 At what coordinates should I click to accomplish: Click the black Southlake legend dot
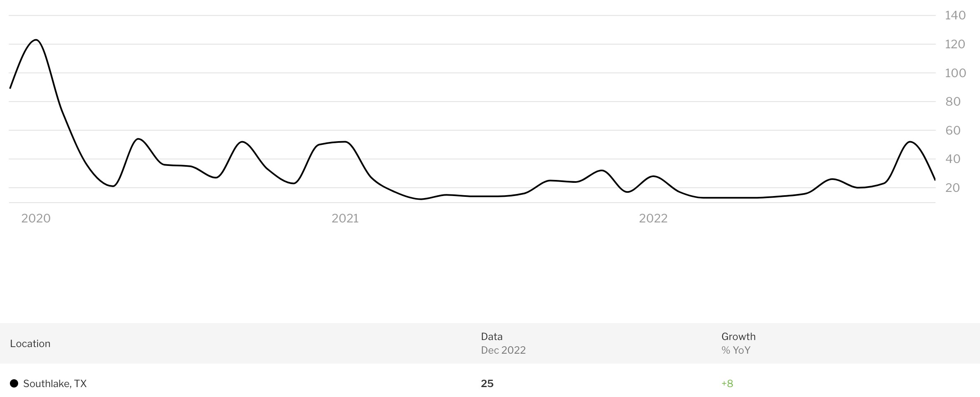[x=14, y=383]
